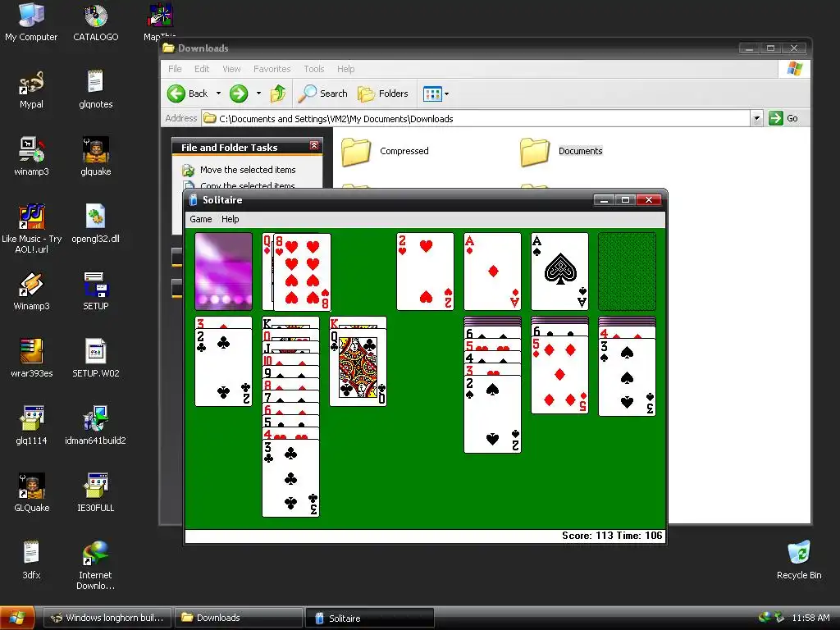This screenshot has height=630, width=840.
Task: Click the ace of spades foundation pile
Action: (x=559, y=271)
